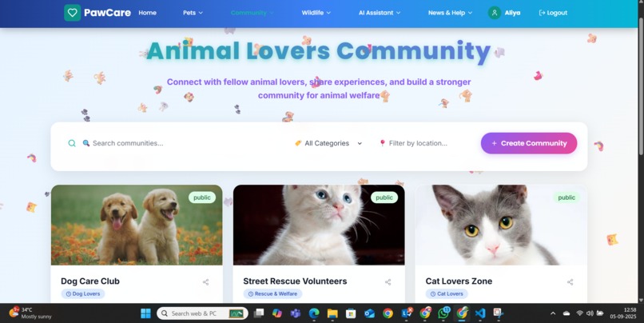This screenshot has width=644, height=323.
Task: Click the Aliya username
Action: tap(513, 13)
